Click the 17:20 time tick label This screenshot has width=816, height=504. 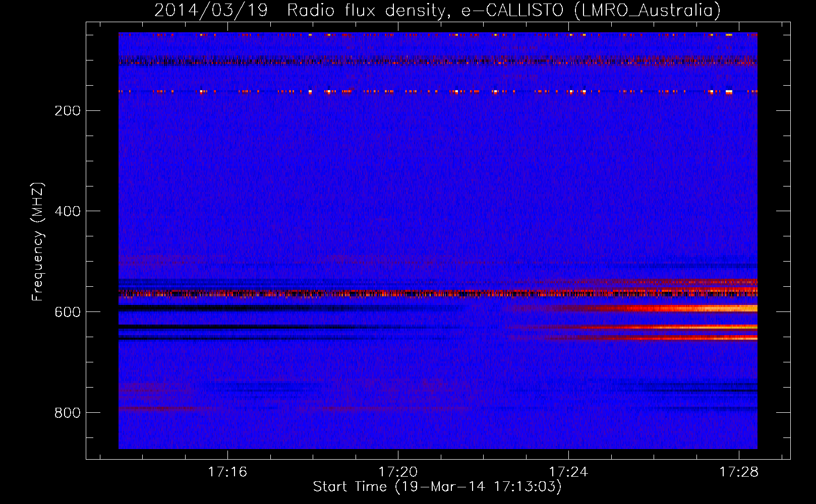(x=398, y=472)
